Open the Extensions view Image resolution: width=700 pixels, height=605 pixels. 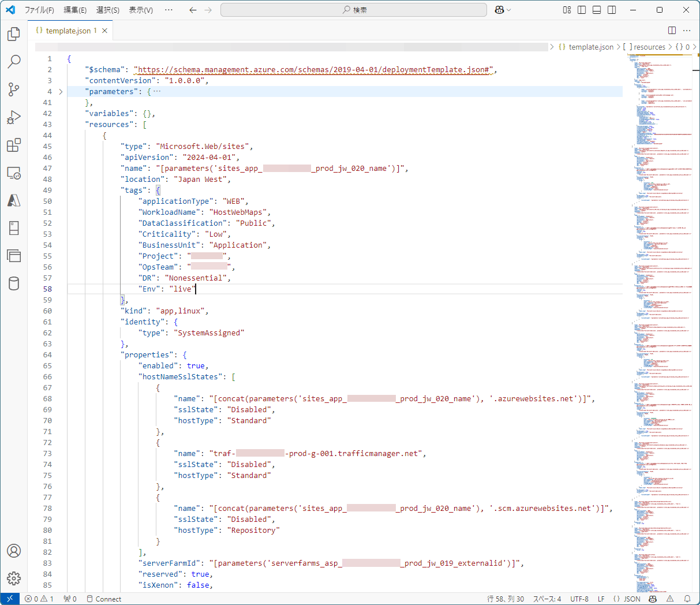[13, 145]
